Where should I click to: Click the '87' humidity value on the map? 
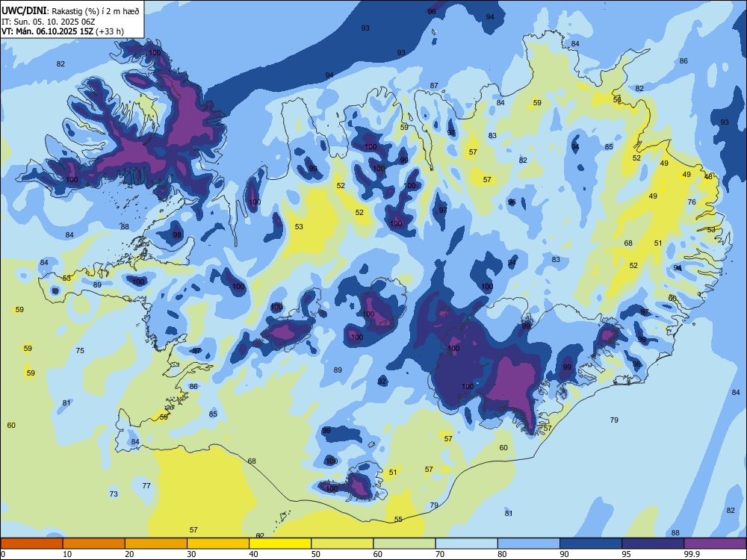[434, 86]
